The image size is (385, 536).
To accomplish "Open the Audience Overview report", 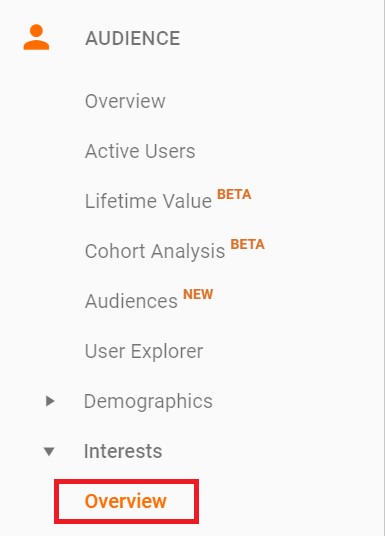I will (125, 101).
